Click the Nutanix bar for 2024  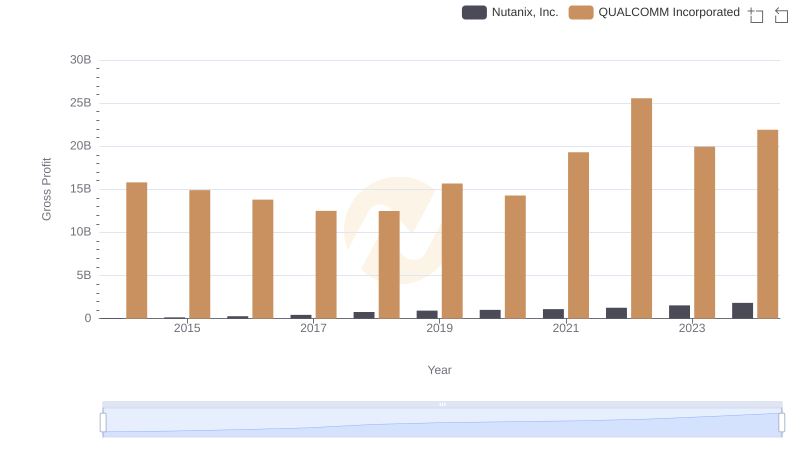click(742, 311)
